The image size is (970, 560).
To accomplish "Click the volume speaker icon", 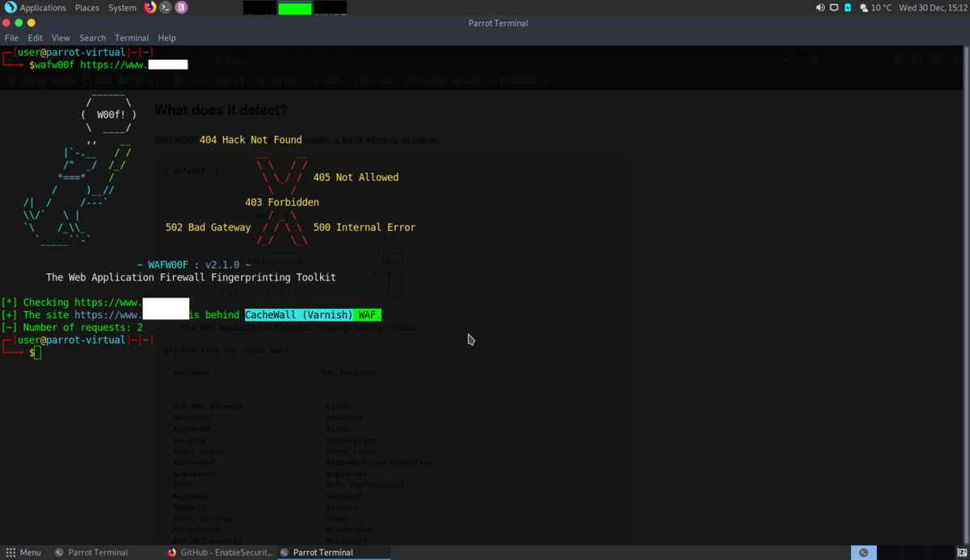I will (x=820, y=7).
